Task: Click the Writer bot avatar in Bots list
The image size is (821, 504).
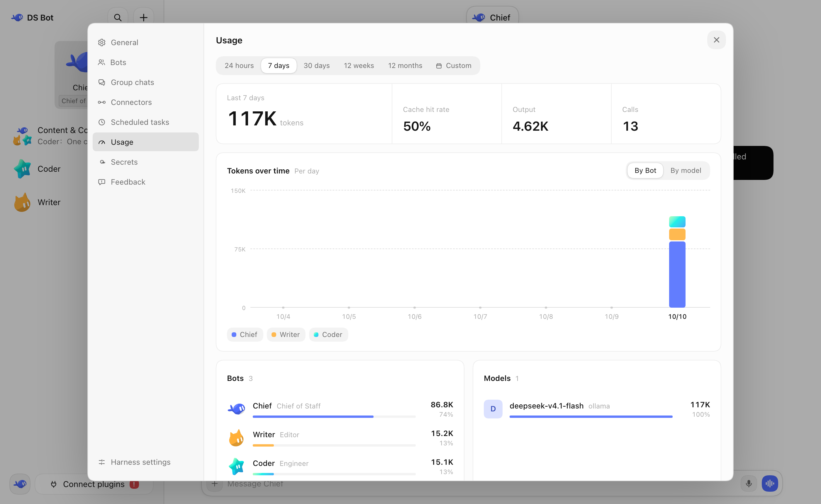Action: coord(236,438)
